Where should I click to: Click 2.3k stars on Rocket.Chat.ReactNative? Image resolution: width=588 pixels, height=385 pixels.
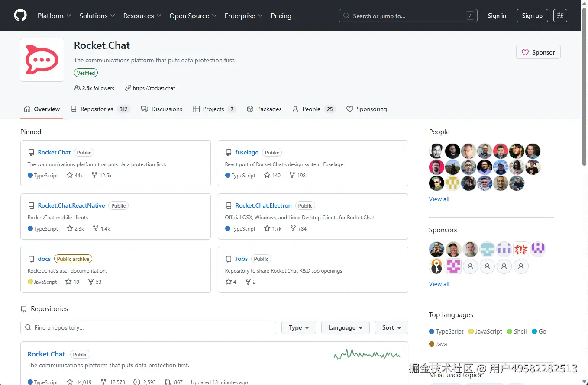click(x=75, y=229)
